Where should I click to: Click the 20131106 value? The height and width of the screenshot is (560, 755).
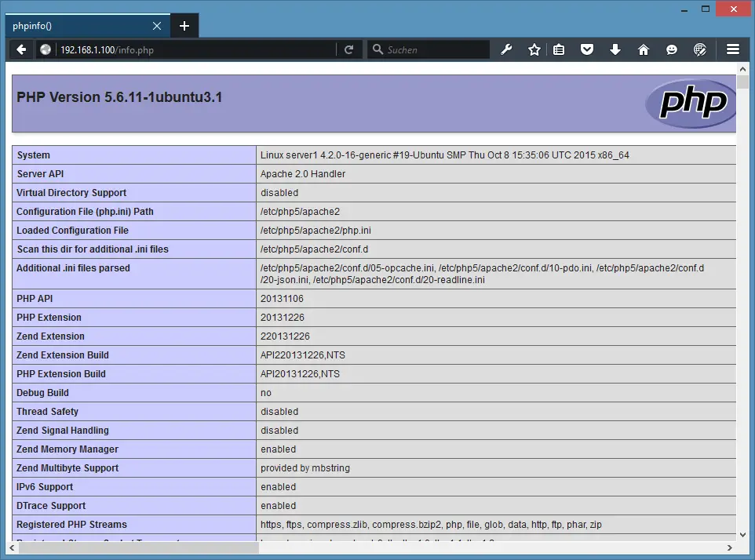(x=282, y=298)
